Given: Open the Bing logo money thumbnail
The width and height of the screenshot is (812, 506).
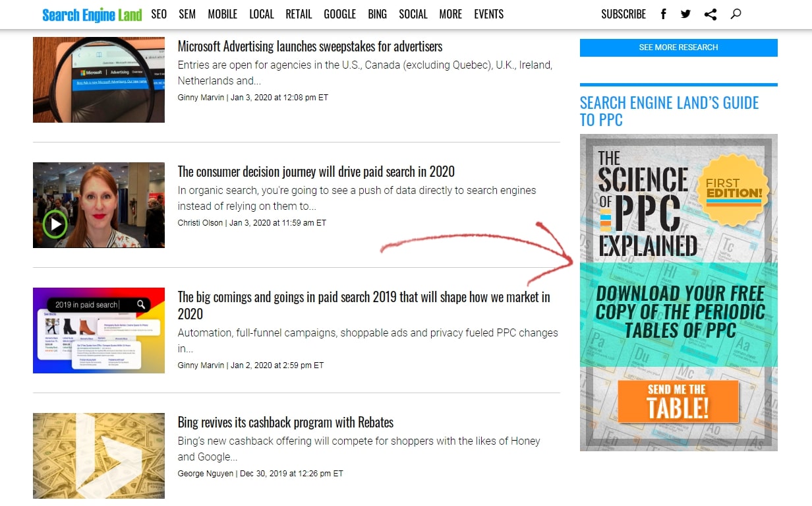Looking at the screenshot, I should [x=99, y=456].
